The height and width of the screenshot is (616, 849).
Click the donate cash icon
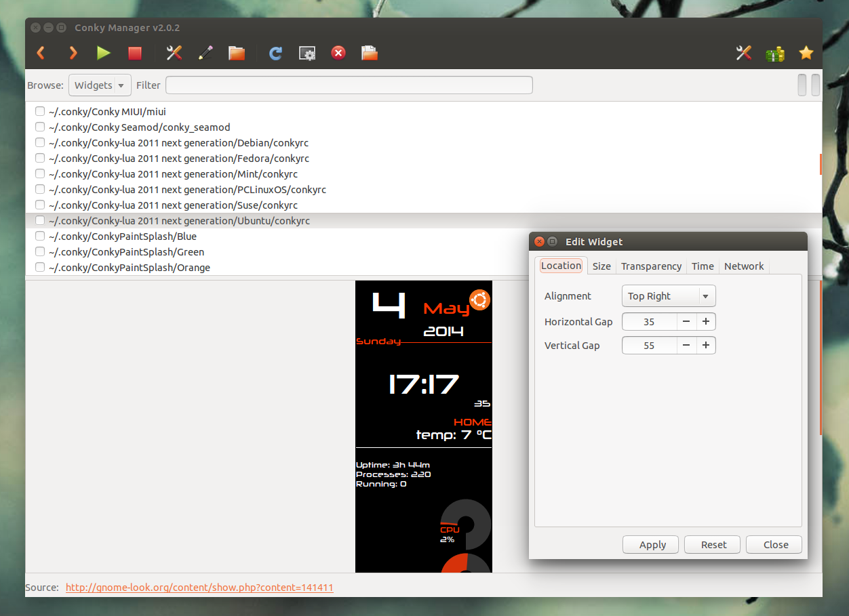coord(775,54)
